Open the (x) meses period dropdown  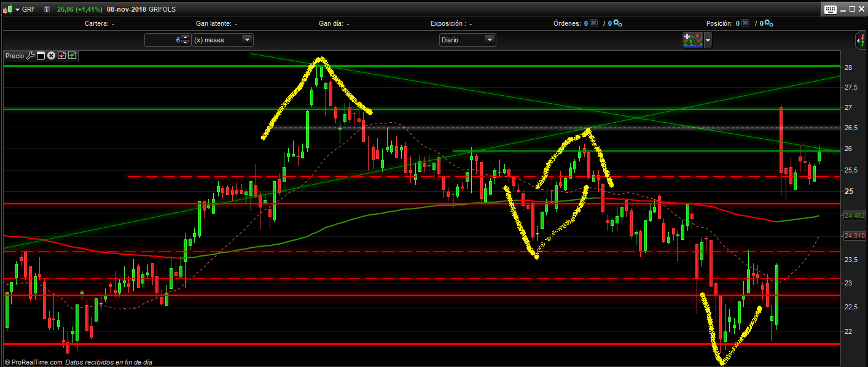coord(222,40)
